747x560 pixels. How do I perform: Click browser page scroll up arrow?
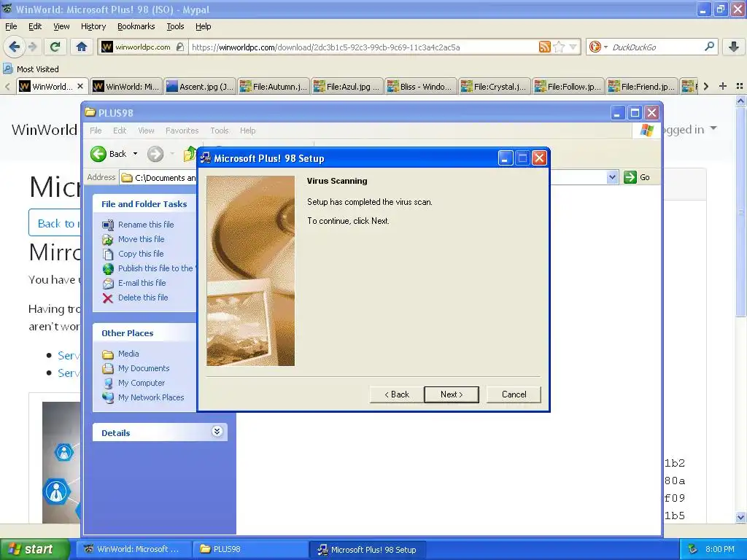(740, 101)
